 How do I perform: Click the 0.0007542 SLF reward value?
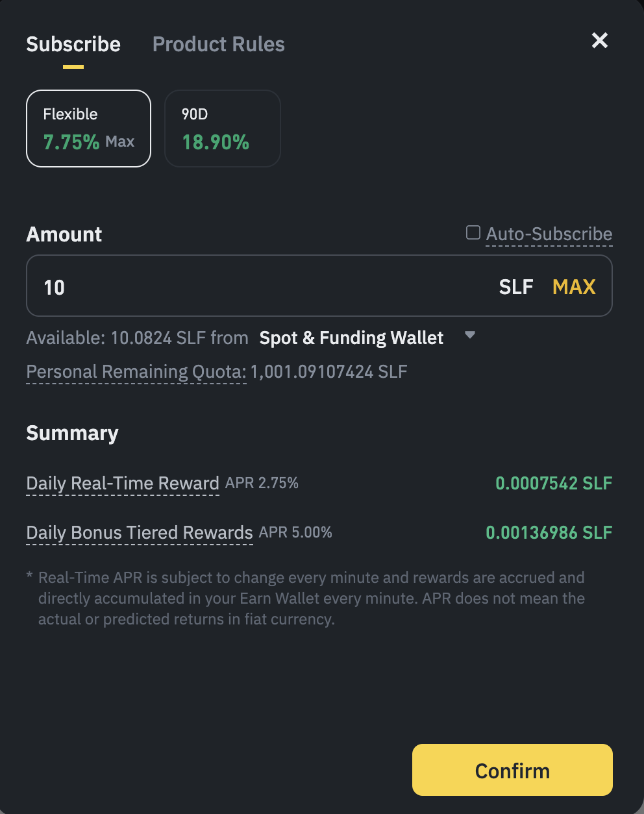coord(554,483)
